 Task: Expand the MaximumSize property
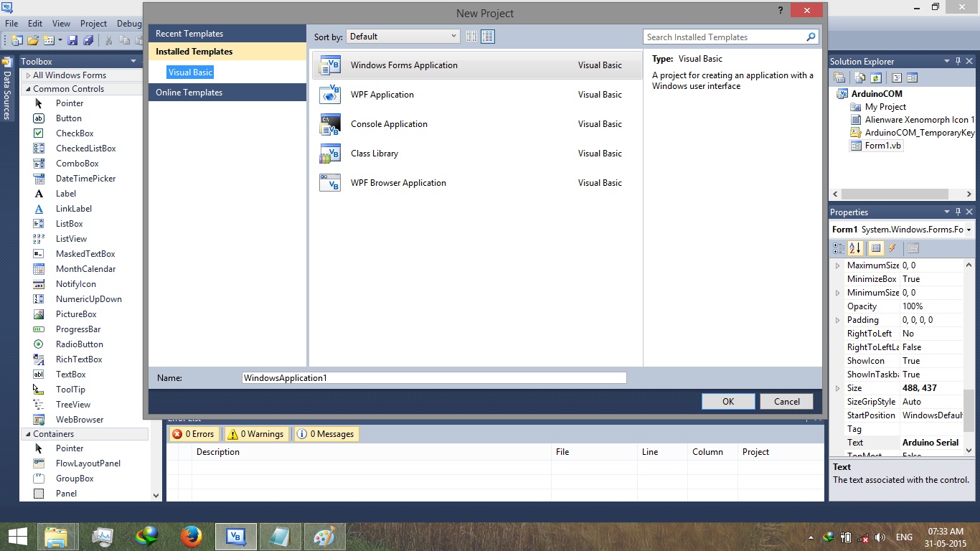837,265
